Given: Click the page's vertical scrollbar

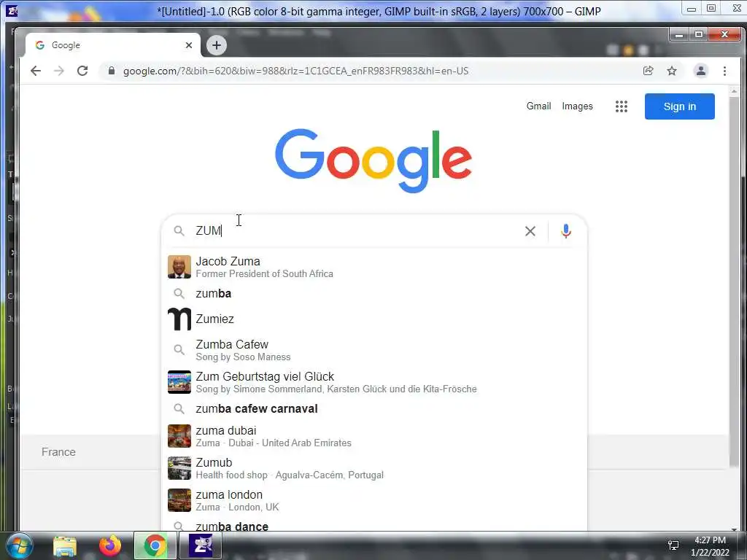Looking at the screenshot, I should (x=734, y=281).
